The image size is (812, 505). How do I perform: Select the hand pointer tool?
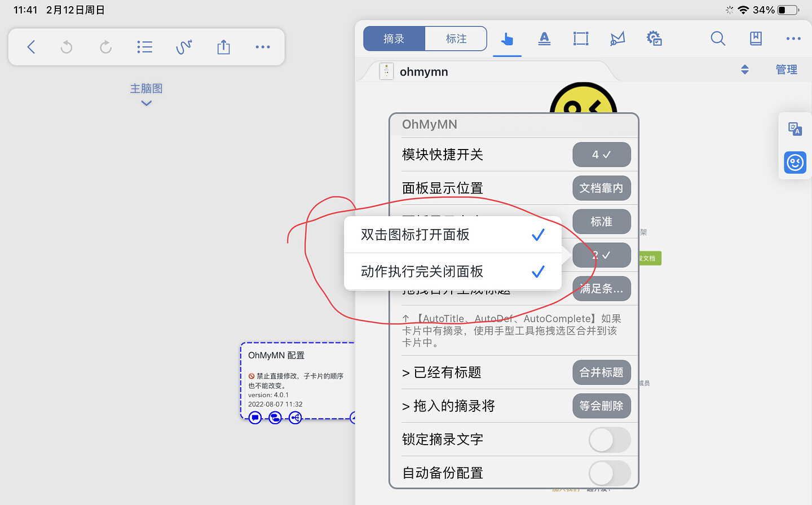(x=507, y=38)
